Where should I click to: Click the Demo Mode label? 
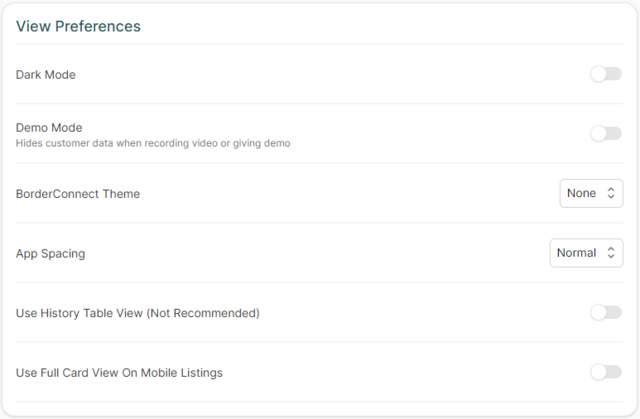click(x=49, y=127)
